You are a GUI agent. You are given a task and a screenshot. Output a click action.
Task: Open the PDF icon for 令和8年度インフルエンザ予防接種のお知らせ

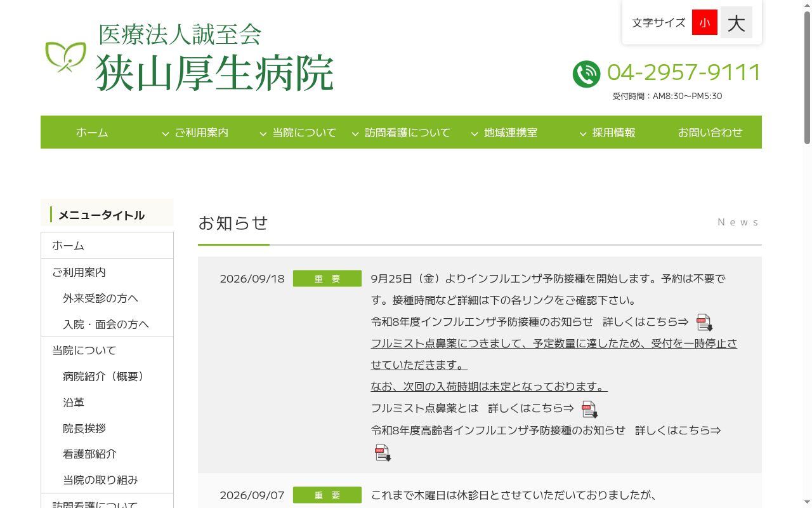[704, 323]
